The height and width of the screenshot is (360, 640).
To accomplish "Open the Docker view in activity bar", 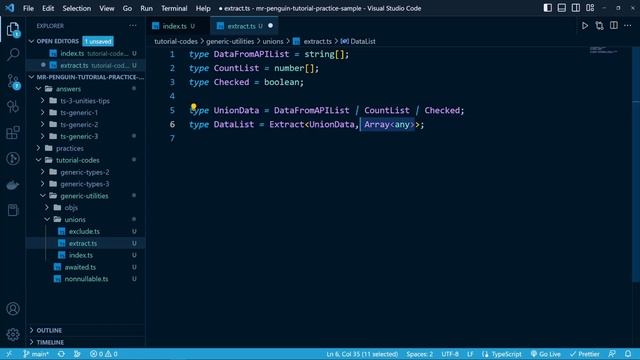I will tap(13, 185).
